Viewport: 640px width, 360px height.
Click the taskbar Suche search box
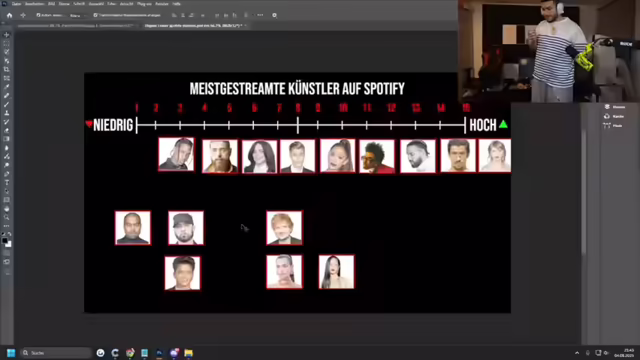tap(56, 353)
